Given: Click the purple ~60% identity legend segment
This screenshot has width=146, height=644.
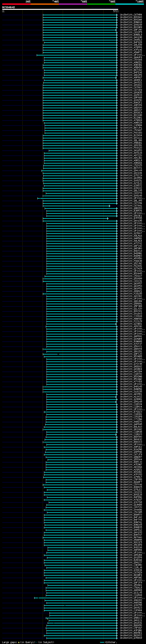Looking at the screenshot, I should (x=73, y=4).
